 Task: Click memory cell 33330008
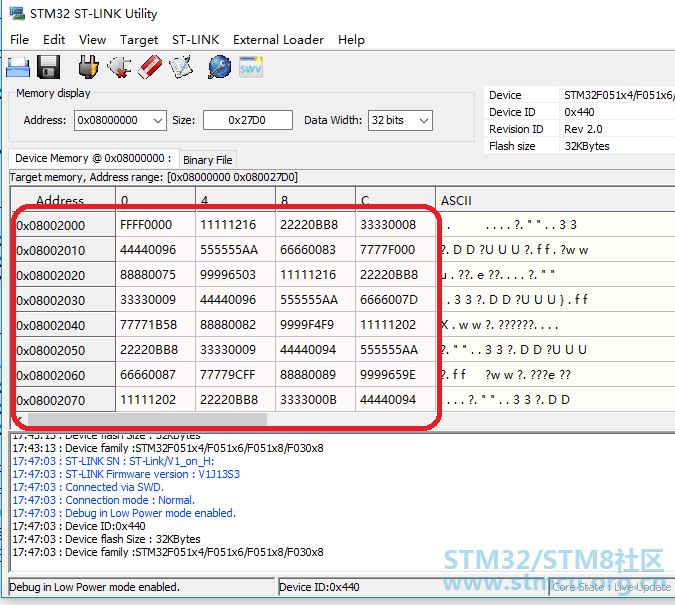[x=396, y=225]
